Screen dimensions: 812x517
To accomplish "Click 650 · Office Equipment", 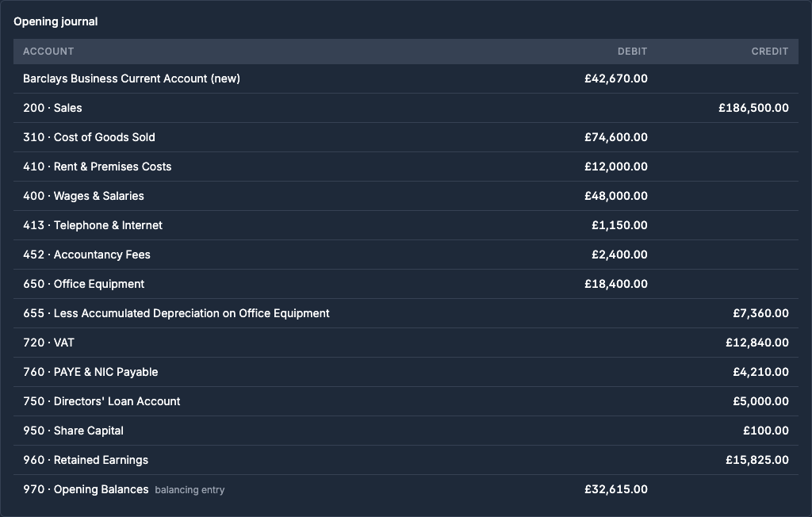I will [x=84, y=284].
